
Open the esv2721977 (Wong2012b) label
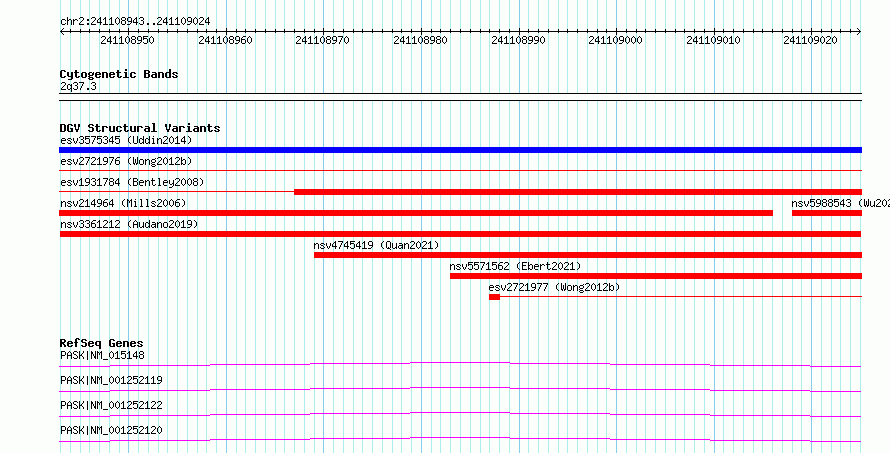[554, 287]
